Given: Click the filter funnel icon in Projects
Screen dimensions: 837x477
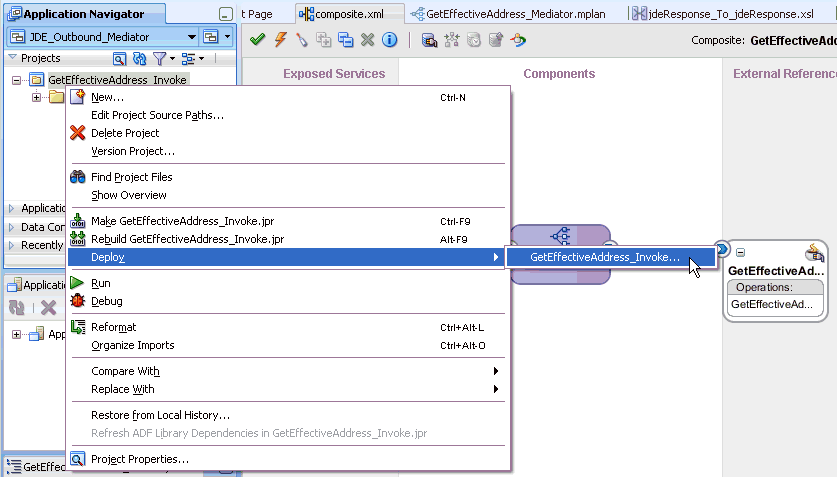Looking at the screenshot, I should [x=158, y=59].
